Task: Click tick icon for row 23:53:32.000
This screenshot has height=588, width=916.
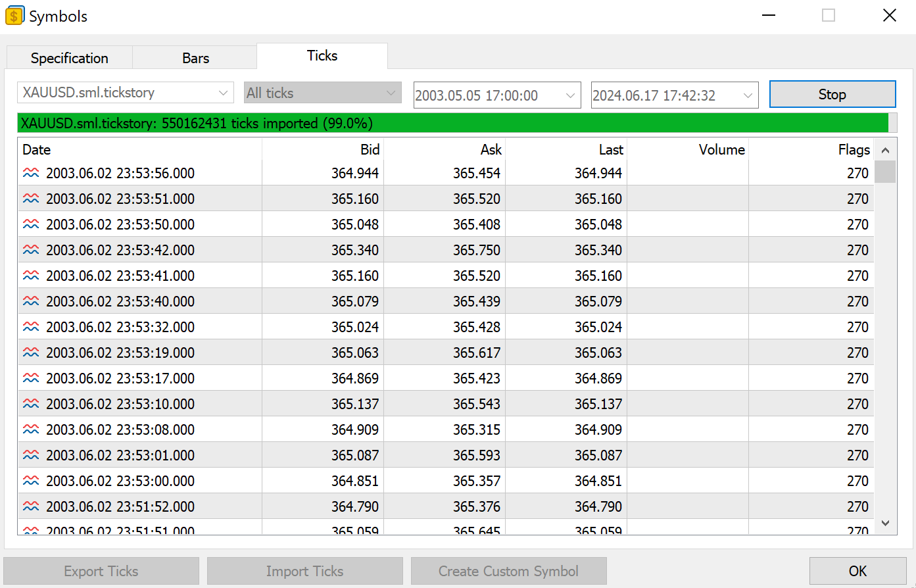Action: 31,327
